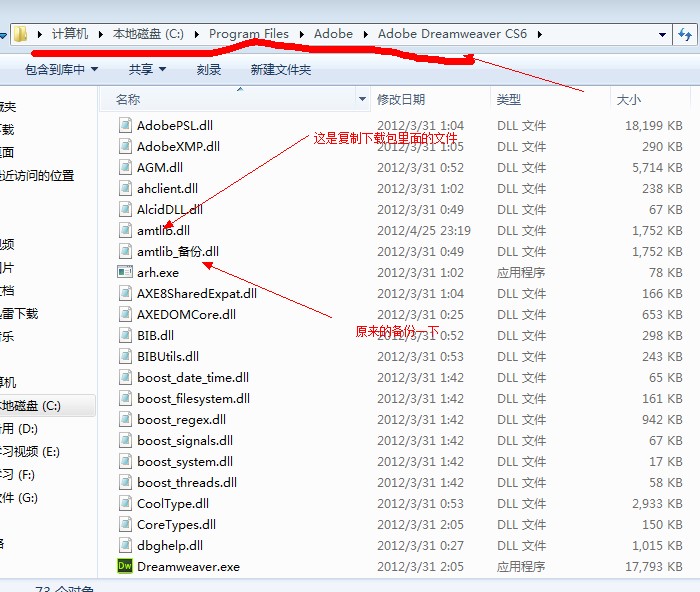The width and height of the screenshot is (700, 592).
Task: Click 新建文件夹 to create folder
Action: 281,70
